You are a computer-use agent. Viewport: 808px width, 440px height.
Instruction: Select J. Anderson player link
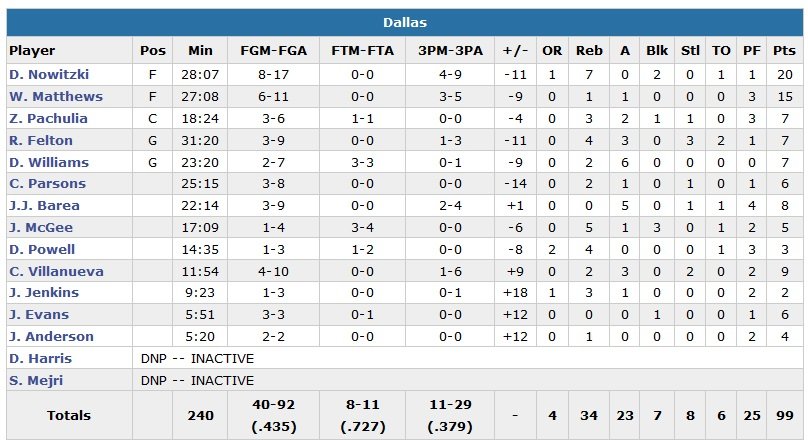point(51,337)
